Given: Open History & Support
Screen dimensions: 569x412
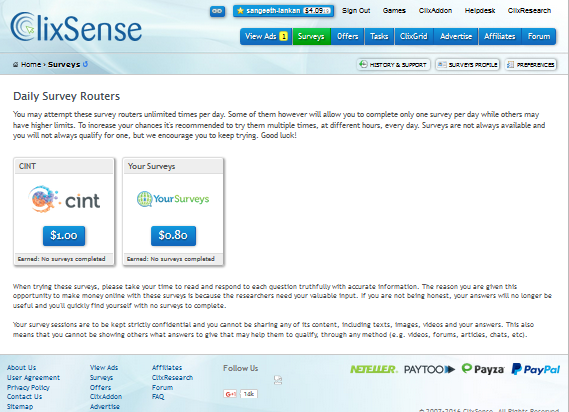Looking at the screenshot, I should (x=393, y=65).
